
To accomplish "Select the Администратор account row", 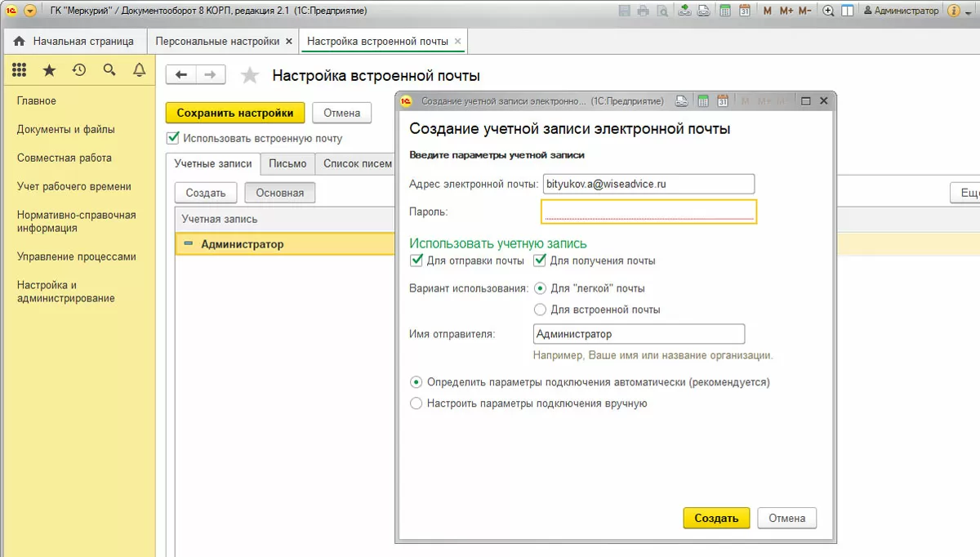I will coord(285,244).
